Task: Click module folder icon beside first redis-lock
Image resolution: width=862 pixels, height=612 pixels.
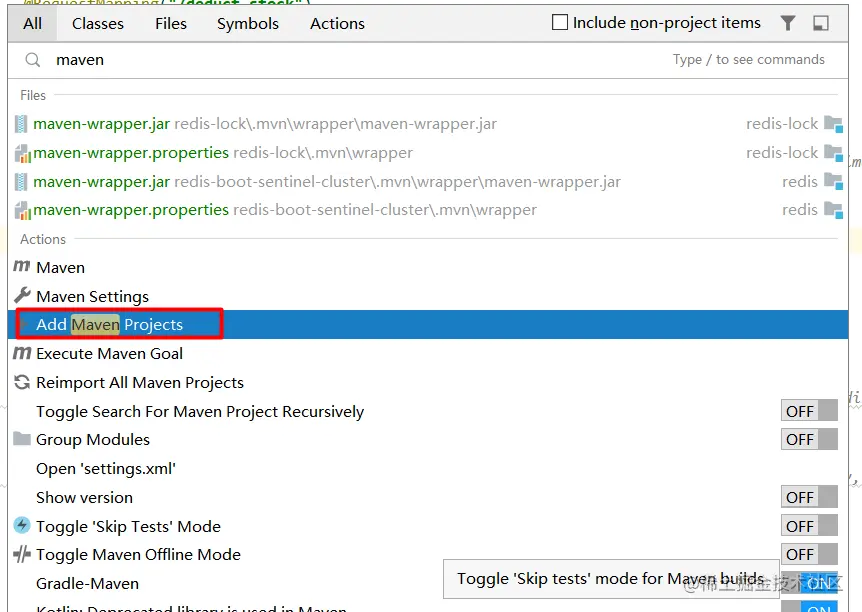Action: 833,124
